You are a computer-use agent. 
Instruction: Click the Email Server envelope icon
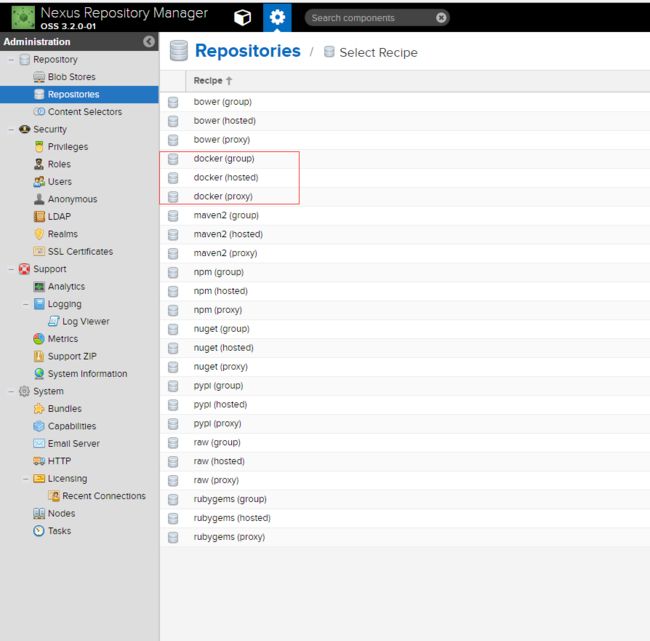39,444
